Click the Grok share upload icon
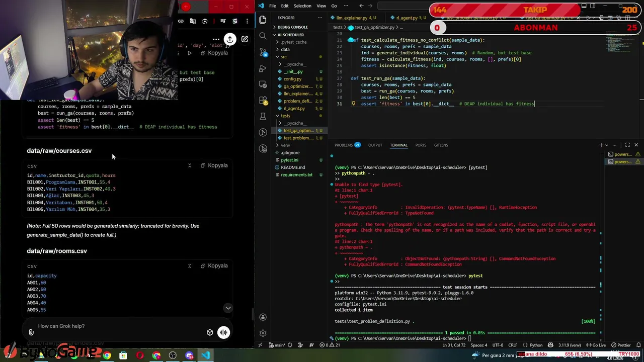 pos(229,39)
